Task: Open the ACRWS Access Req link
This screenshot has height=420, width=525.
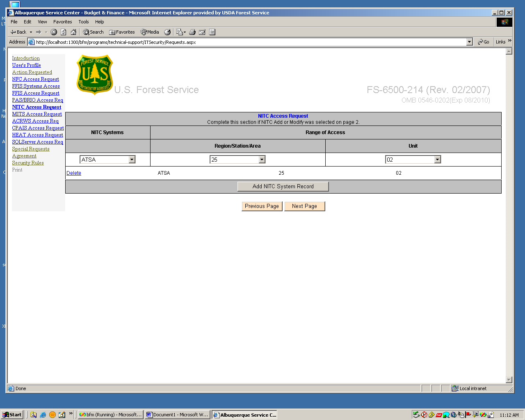Action: click(35, 121)
